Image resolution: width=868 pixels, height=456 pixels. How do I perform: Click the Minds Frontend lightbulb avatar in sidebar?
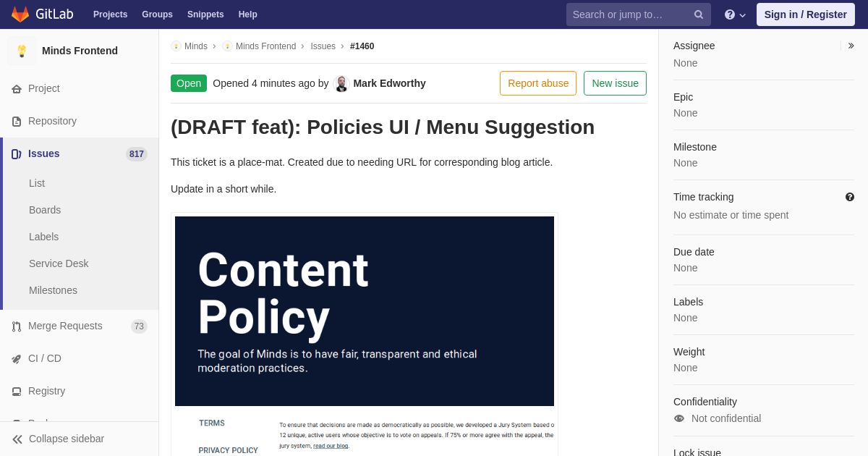[22, 51]
